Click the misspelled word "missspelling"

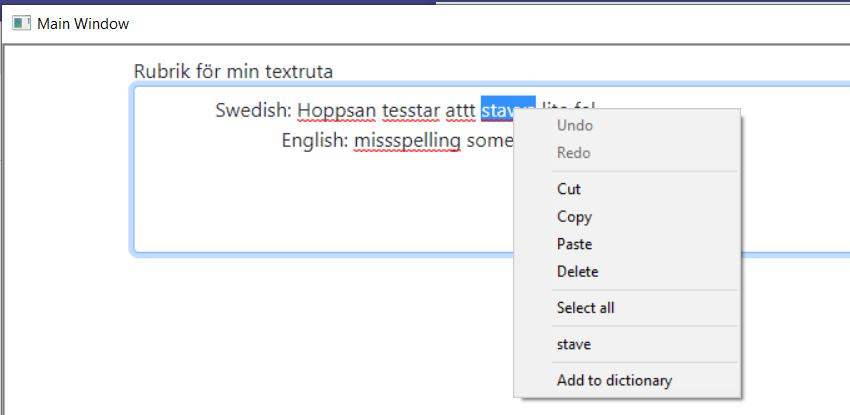point(407,141)
